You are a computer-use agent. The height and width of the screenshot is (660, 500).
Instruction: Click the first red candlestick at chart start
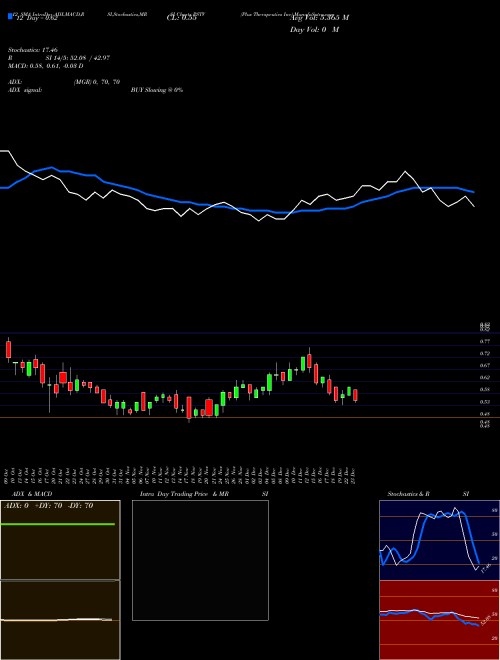[x=8, y=349]
